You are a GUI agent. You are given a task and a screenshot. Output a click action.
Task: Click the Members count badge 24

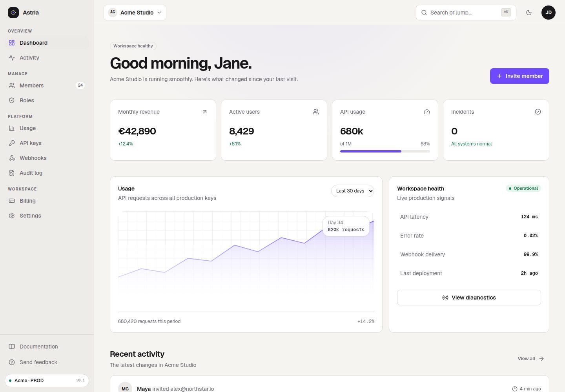tap(80, 85)
